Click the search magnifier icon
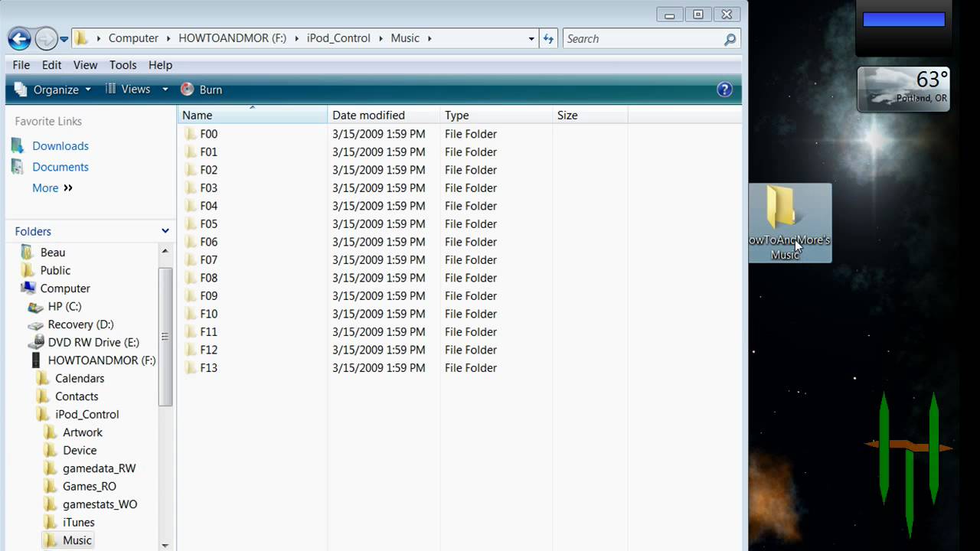The height and width of the screenshot is (551, 980). click(730, 39)
